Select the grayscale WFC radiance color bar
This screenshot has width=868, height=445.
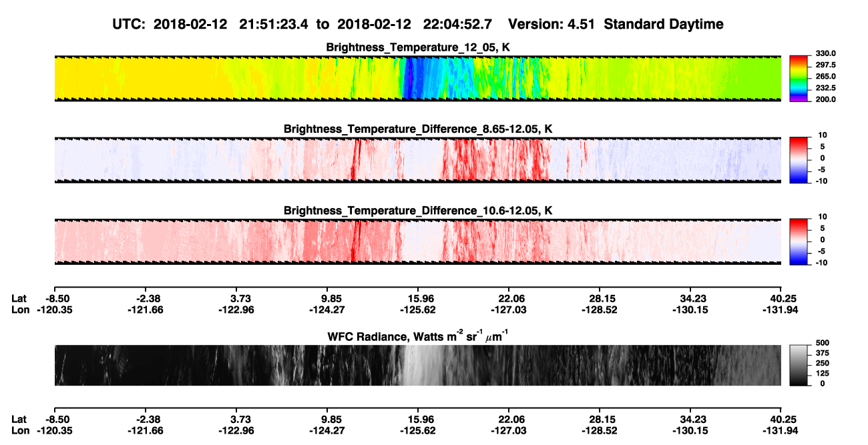click(x=799, y=366)
